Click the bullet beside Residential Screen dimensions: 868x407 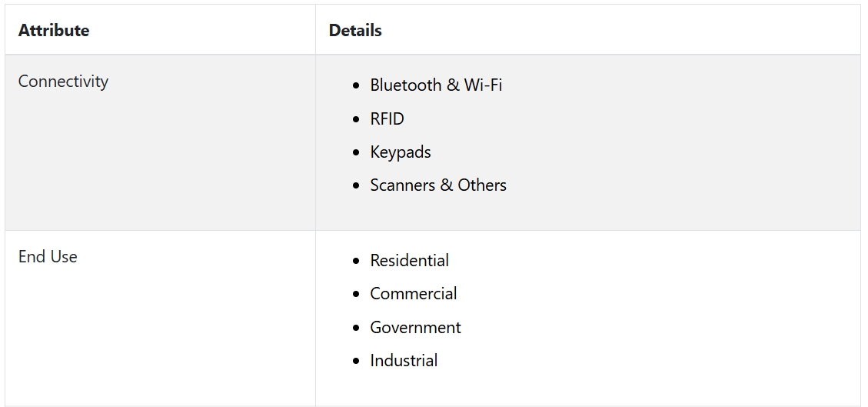[356, 262]
